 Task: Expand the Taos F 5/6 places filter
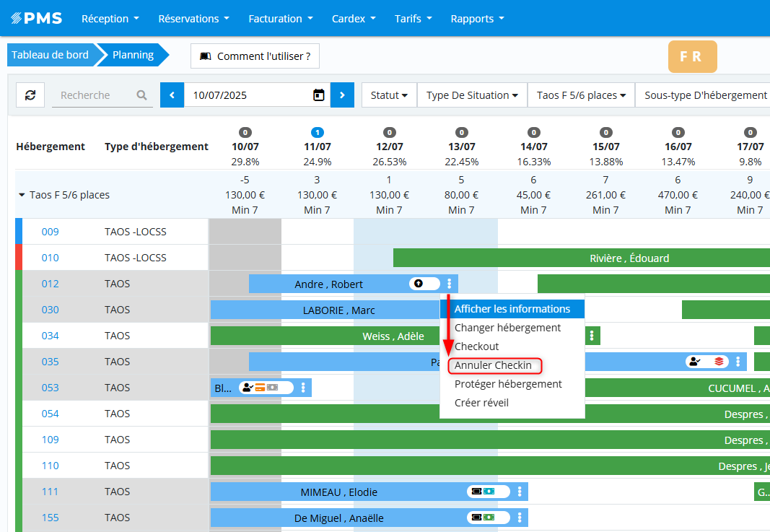pos(581,95)
